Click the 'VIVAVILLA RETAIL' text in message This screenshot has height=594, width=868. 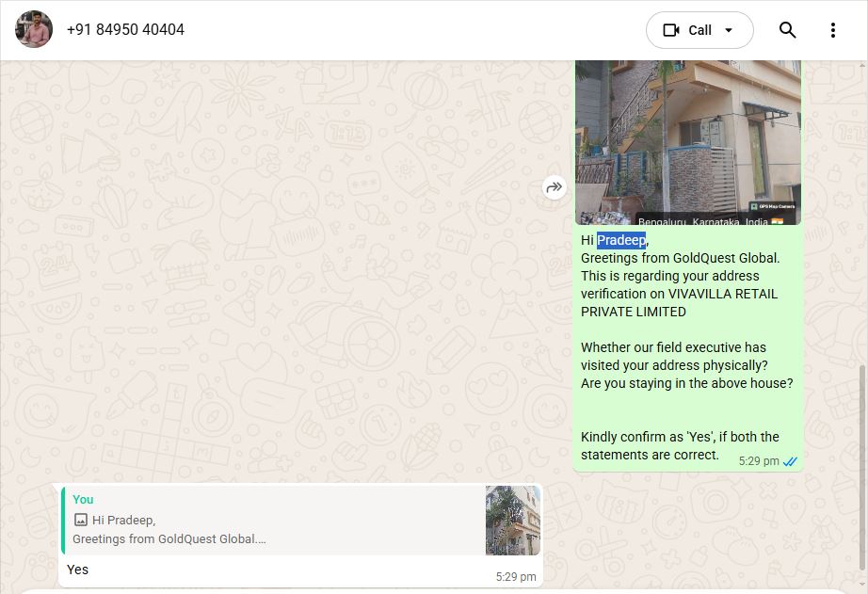pyautogui.click(x=723, y=294)
